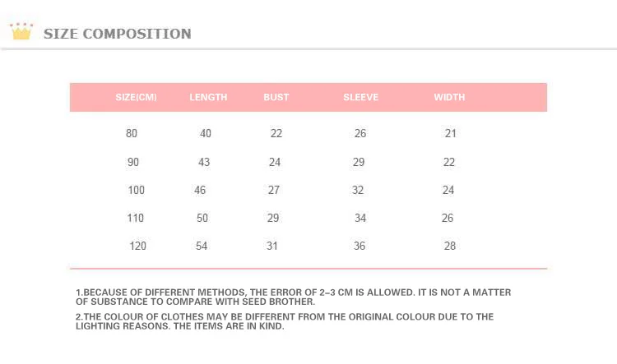
Task: Select the SLEEVE column header
Action: [361, 97]
